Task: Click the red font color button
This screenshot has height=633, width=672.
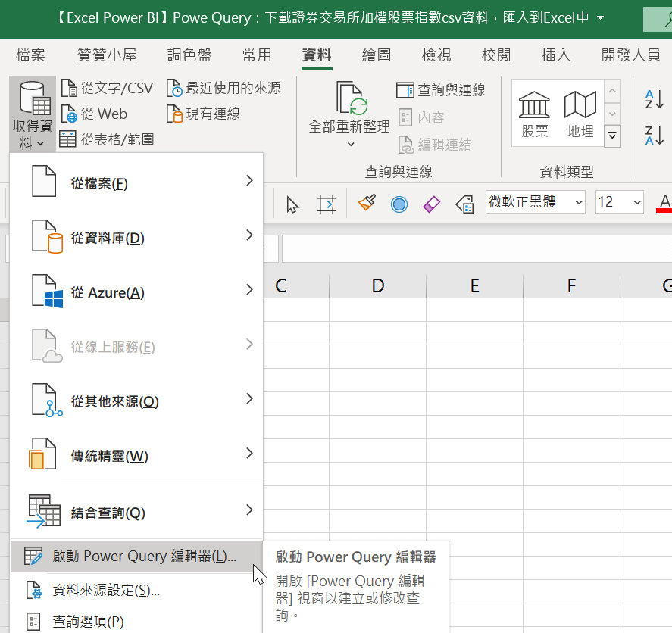Action: coord(664,203)
